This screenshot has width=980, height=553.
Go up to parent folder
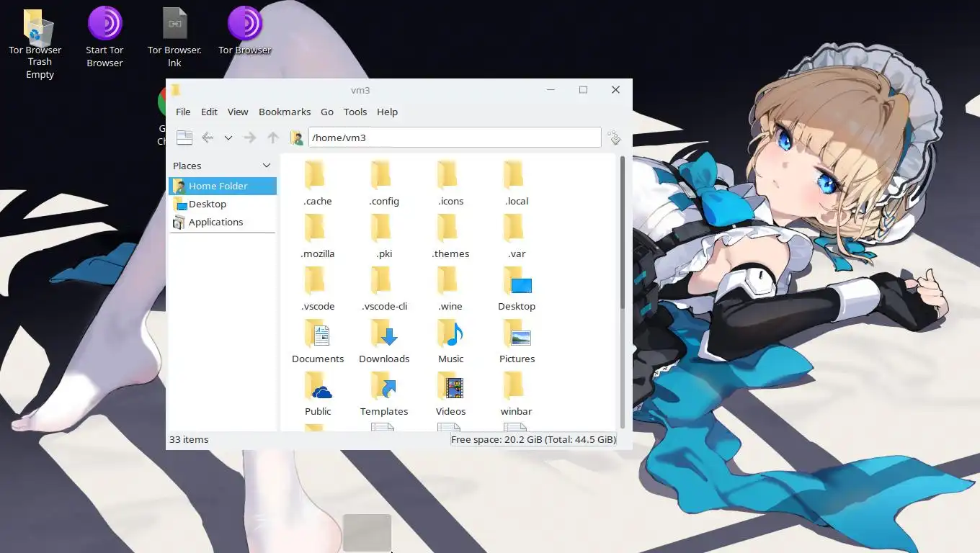tap(272, 138)
